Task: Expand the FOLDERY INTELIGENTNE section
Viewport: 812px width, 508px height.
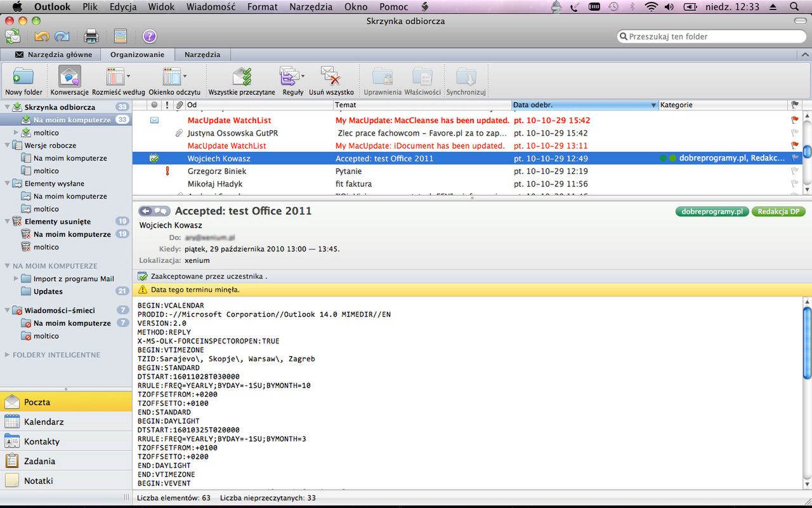Action: pyautogui.click(x=7, y=355)
